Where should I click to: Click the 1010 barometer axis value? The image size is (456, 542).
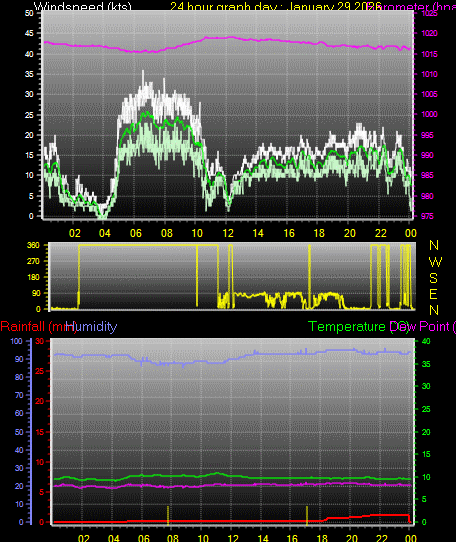(x=429, y=74)
